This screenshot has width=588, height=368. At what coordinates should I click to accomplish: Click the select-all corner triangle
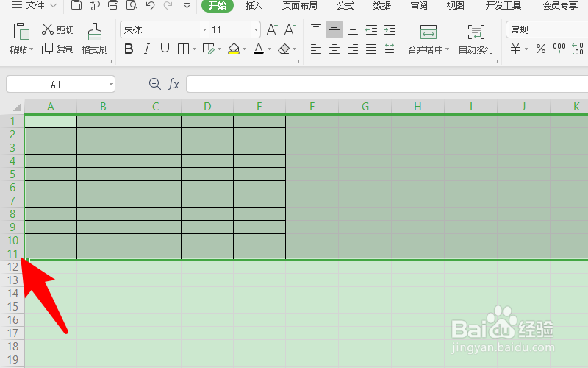17,107
